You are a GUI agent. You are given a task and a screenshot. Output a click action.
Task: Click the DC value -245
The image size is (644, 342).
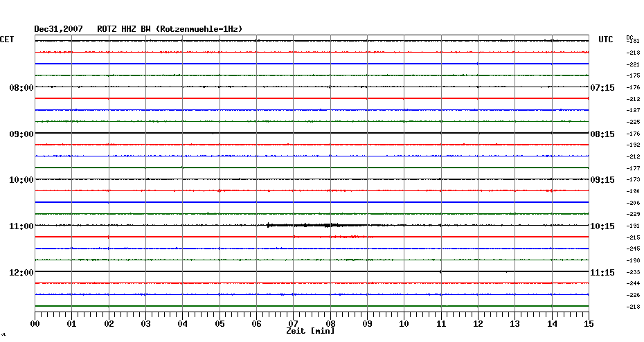point(633,249)
